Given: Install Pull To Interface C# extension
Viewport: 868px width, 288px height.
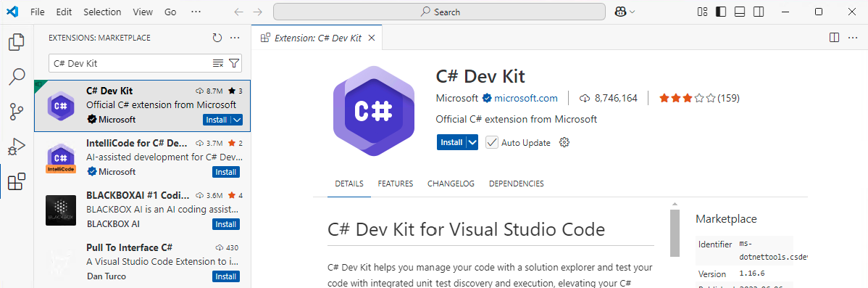Looking at the screenshot, I should pos(226,276).
